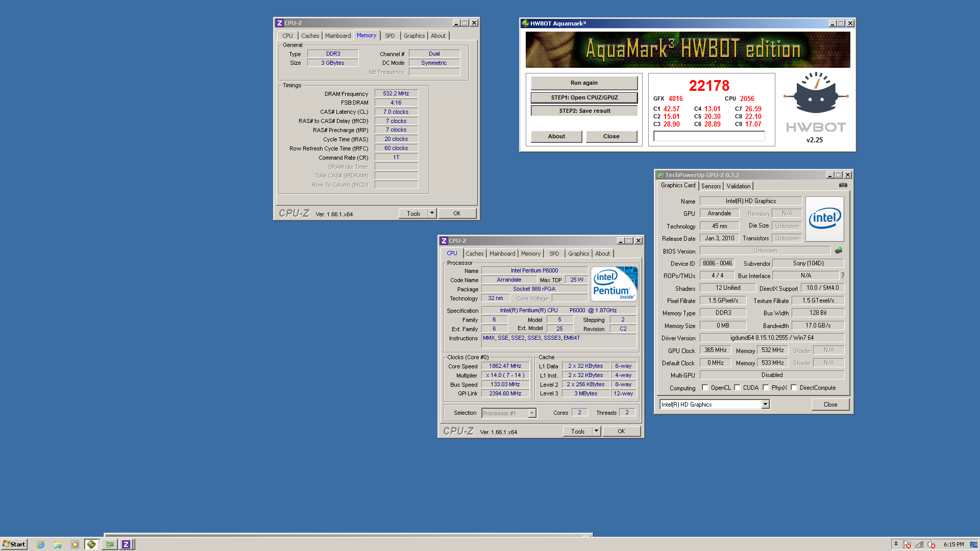Screen dimensions: 980x551
Task: Click CPU-Z processor window title icon
Action: point(444,241)
